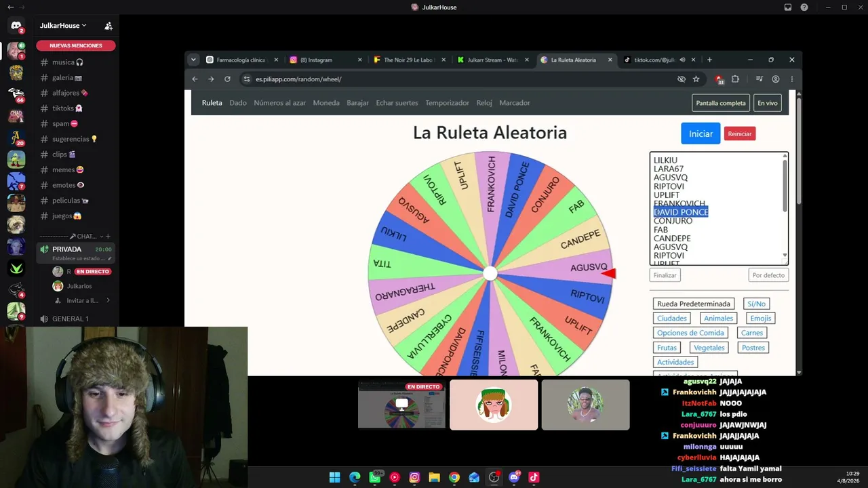The width and height of the screenshot is (868, 488).
Task: Click the add channel plus next to CHAT category
Action: pyautogui.click(x=108, y=237)
